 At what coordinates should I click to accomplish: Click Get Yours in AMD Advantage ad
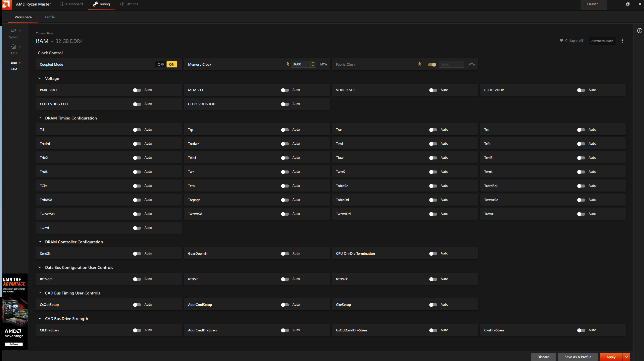(x=14, y=344)
